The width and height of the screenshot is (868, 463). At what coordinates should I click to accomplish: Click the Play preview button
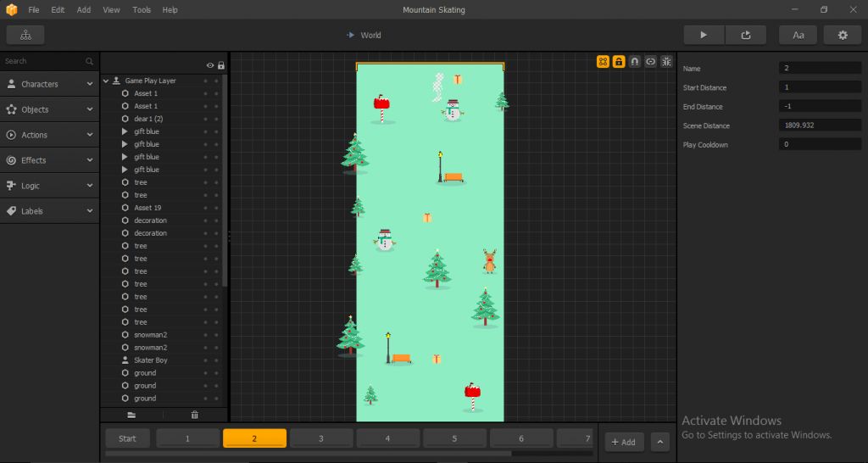tap(704, 35)
